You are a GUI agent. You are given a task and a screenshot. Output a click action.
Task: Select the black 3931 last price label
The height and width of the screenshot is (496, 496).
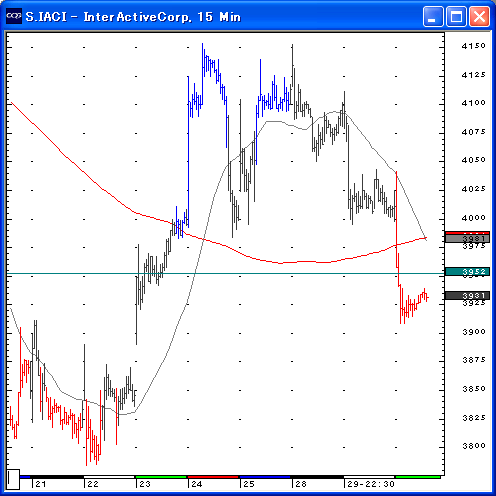pyautogui.click(x=467, y=295)
